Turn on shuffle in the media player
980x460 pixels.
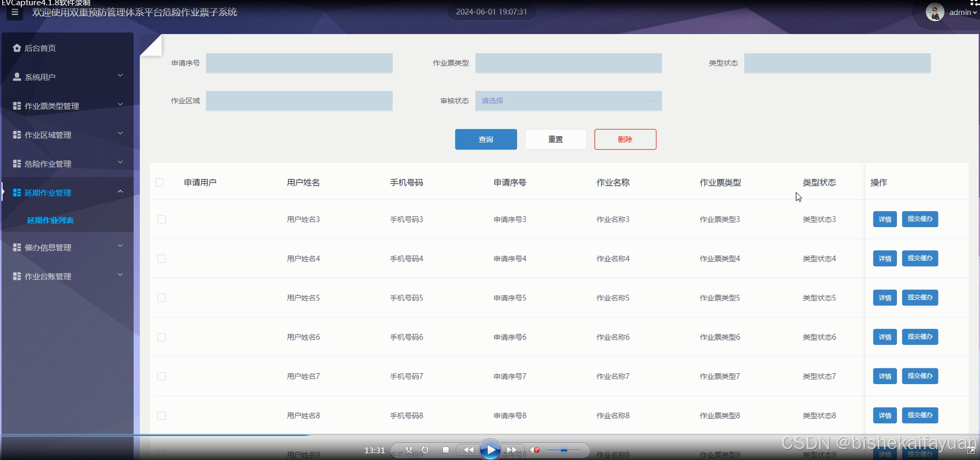pyautogui.click(x=409, y=450)
